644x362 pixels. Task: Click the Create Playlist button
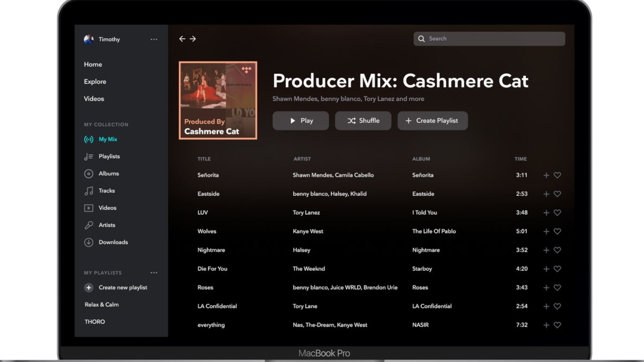click(x=433, y=121)
